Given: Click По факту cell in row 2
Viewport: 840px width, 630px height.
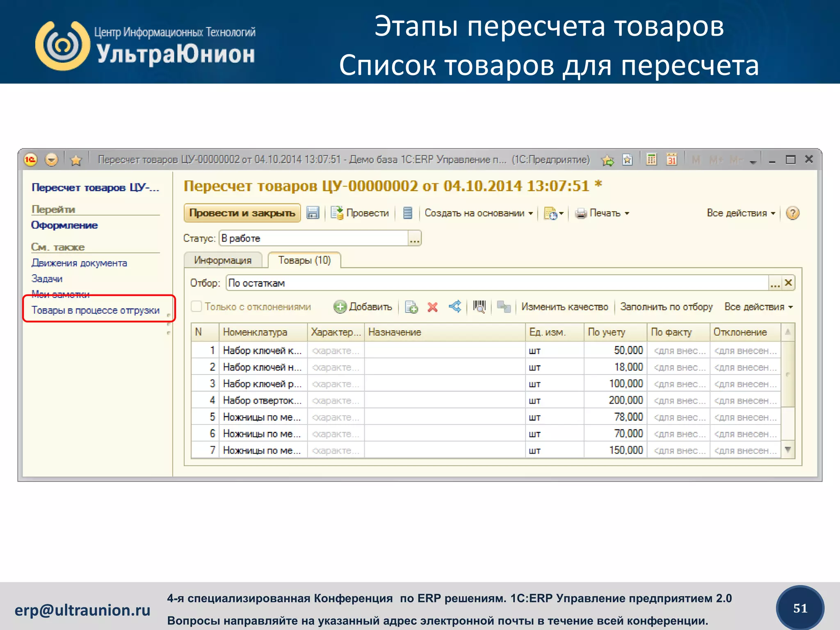Looking at the screenshot, I should 678,367.
